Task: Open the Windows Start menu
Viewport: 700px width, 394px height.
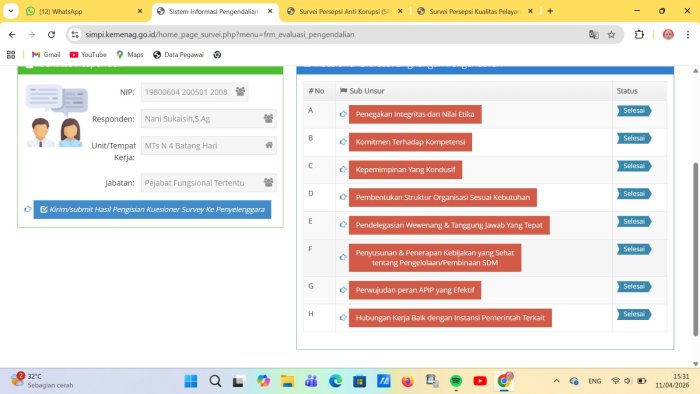Action: [191, 381]
